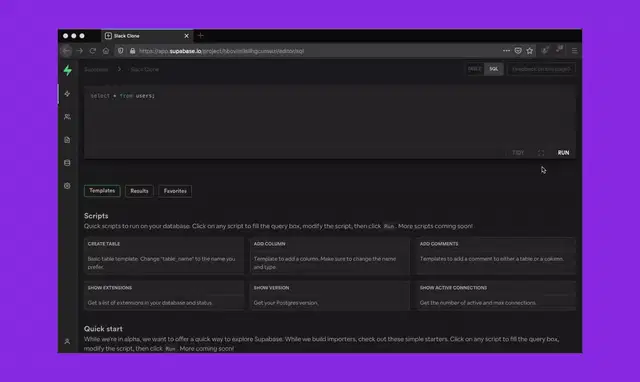
Task: Switch to the SQL view toggle
Action: 493,69
